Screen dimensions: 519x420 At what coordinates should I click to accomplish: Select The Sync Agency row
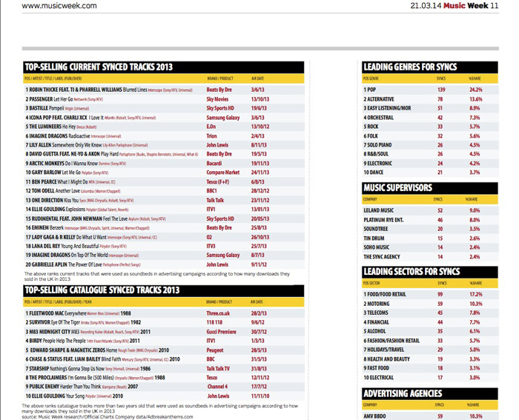click(429, 256)
